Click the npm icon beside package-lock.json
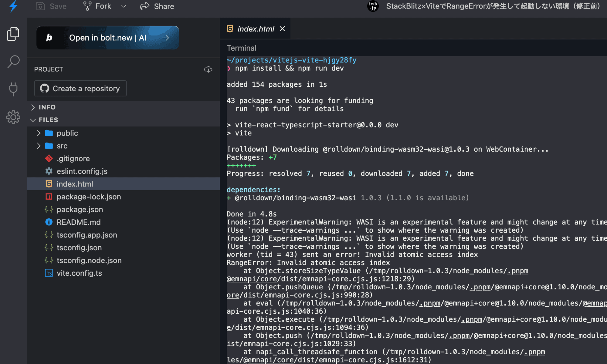Image resolution: width=607 pixels, height=364 pixels. click(49, 197)
